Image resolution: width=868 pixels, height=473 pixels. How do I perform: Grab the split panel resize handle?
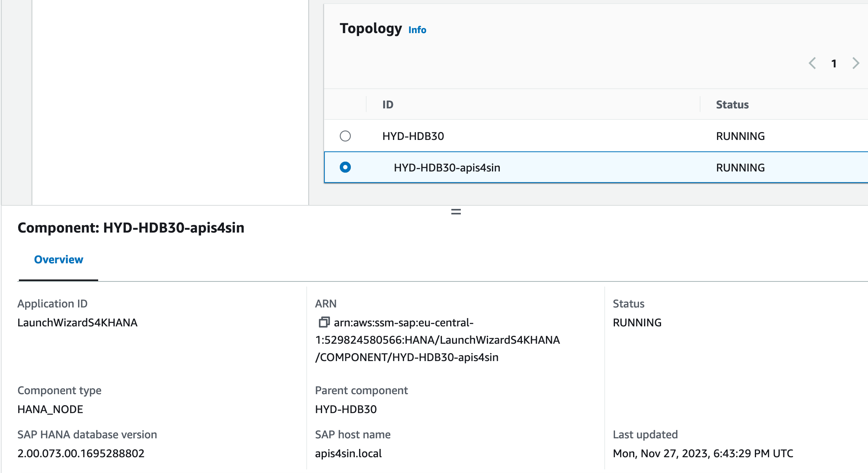click(x=456, y=212)
